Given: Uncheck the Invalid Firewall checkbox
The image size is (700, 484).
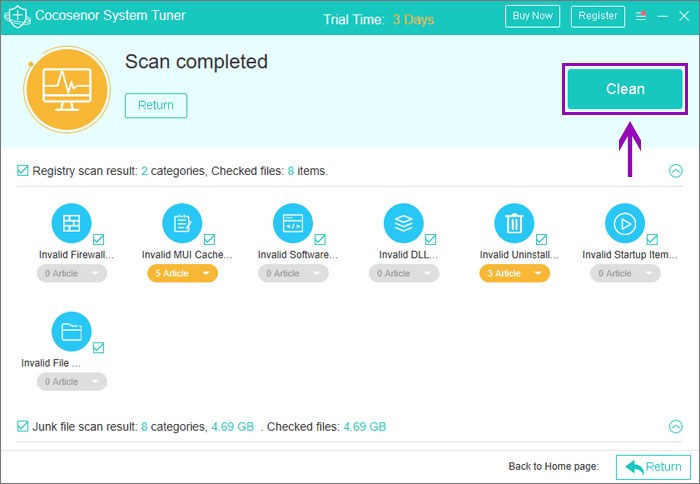Looking at the screenshot, I should (x=99, y=239).
